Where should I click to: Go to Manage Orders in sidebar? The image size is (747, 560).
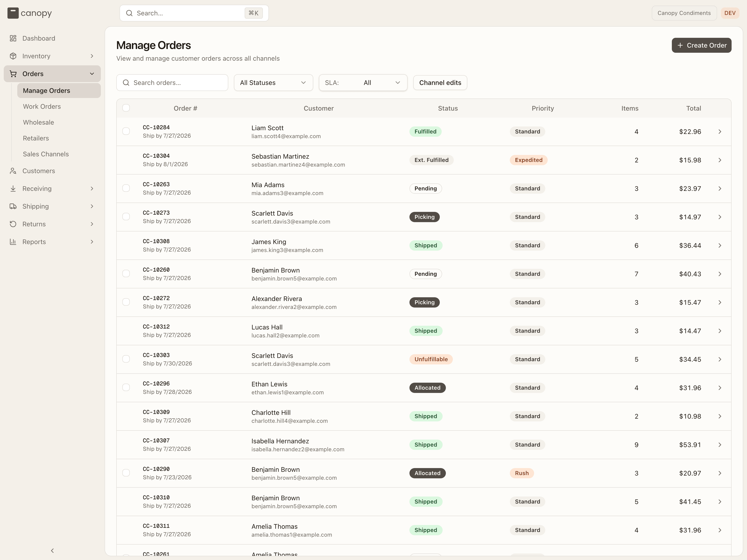(x=59, y=91)
